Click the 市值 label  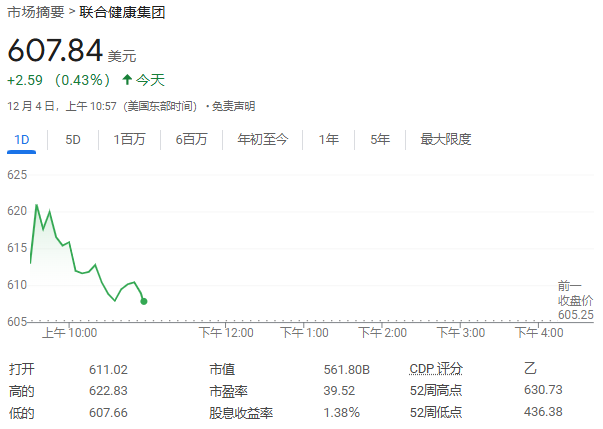point(222,370)
